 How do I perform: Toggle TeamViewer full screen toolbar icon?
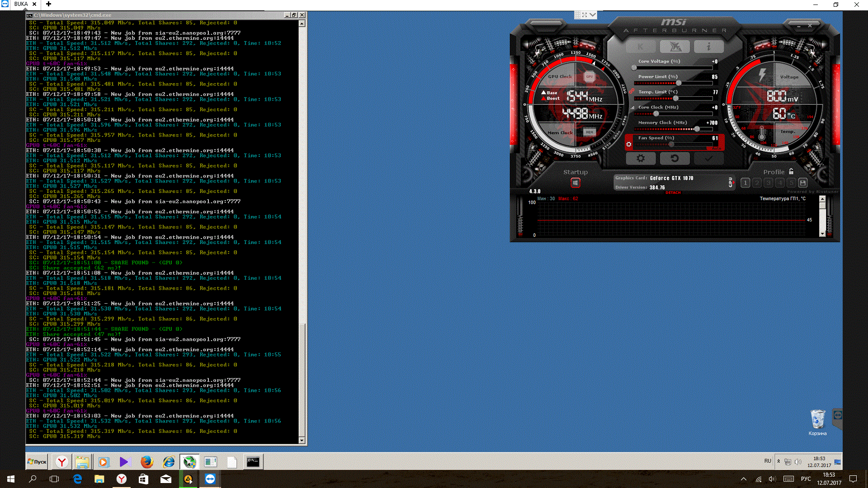point(585,15)
